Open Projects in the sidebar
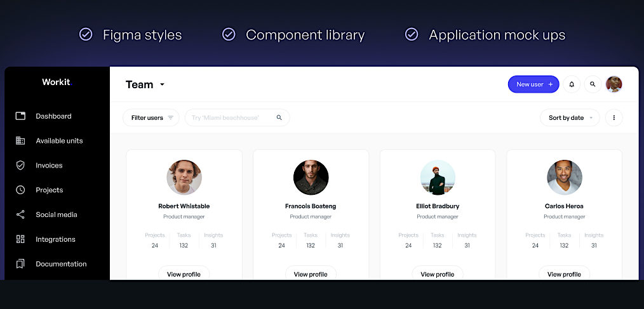The image size is (644, 309). coord(50,190)
